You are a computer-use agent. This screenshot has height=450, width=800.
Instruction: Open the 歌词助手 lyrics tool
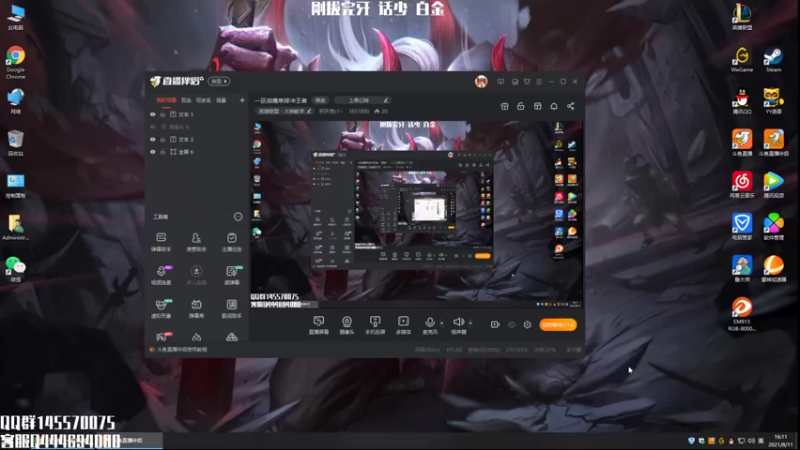232,308
